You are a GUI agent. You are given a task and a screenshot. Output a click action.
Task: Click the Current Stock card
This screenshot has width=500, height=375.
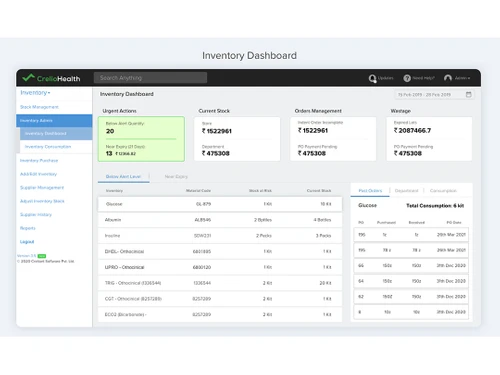pyautogui.click(x=237, y=139)
